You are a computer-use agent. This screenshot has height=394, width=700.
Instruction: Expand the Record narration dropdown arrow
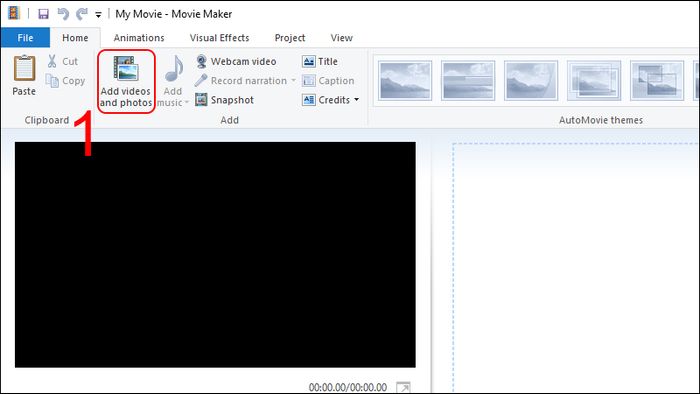[293, 81]
